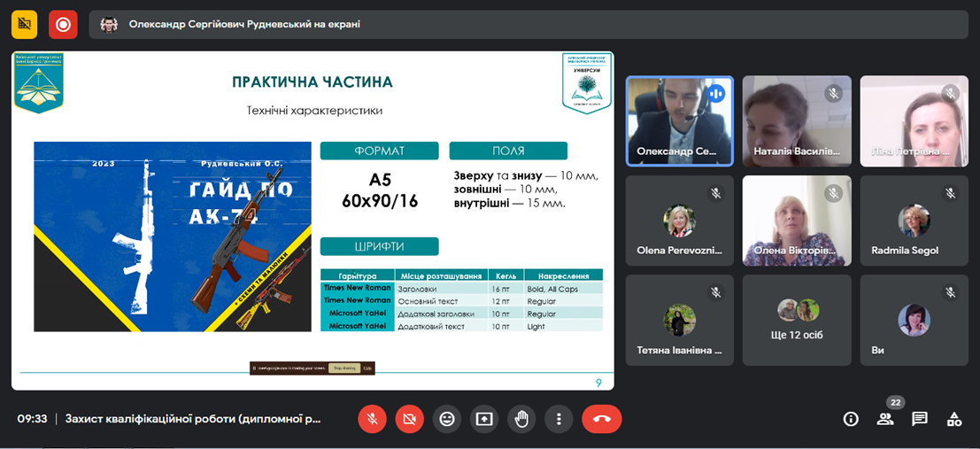Click the muted mic icon on 'Ви' tile

[x=951, y=292]
